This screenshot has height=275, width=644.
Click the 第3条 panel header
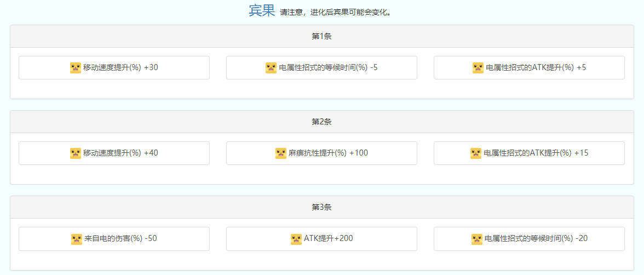pyautogui.click(x=321, y=207)
